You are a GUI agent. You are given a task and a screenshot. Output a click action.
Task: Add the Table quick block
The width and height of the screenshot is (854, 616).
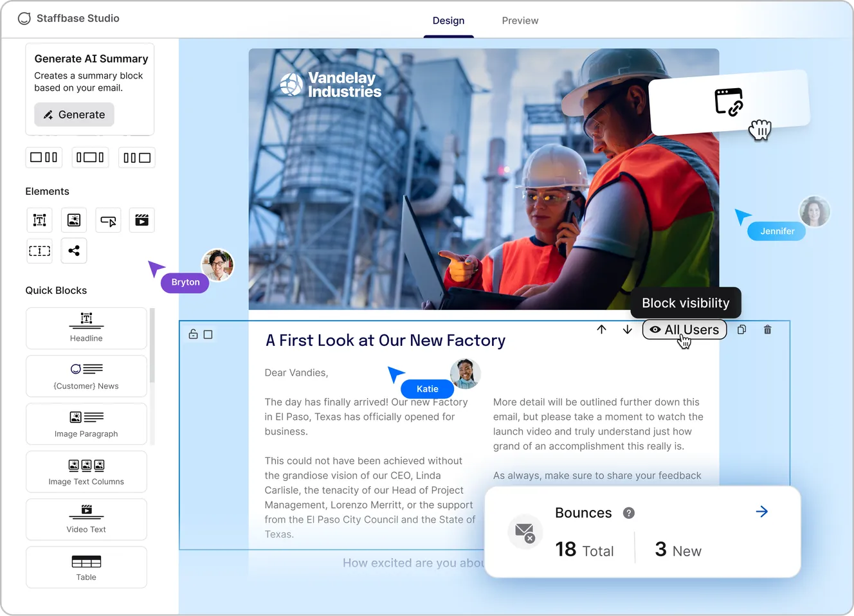click(86, 567)
